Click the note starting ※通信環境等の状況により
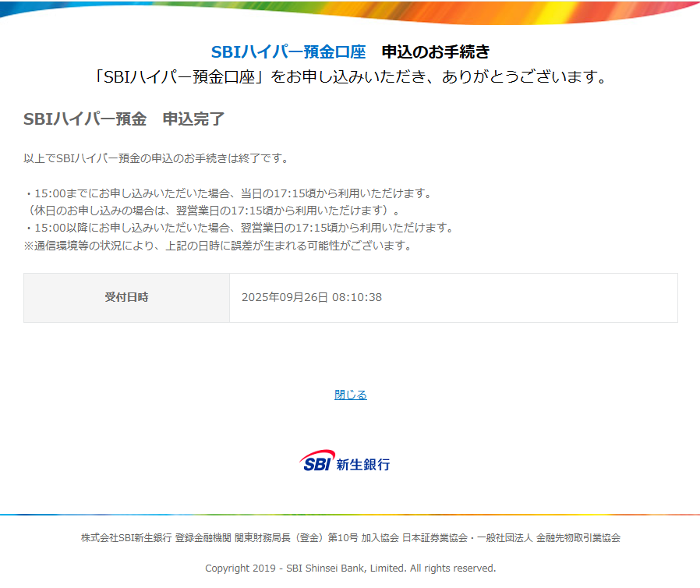This screenshot has height=588, width=700. tap(217, 246)
